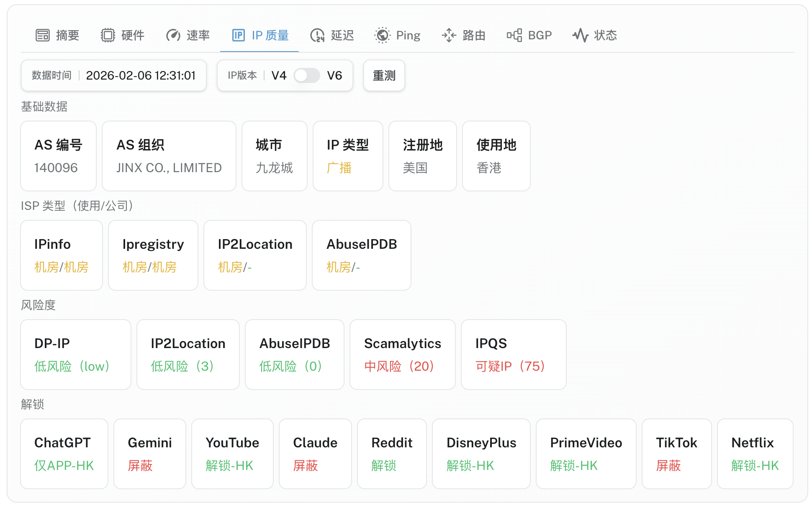Click the 状态 waveform icon
The width and height of the screenshot is (812, 511).
click(581, 35)
